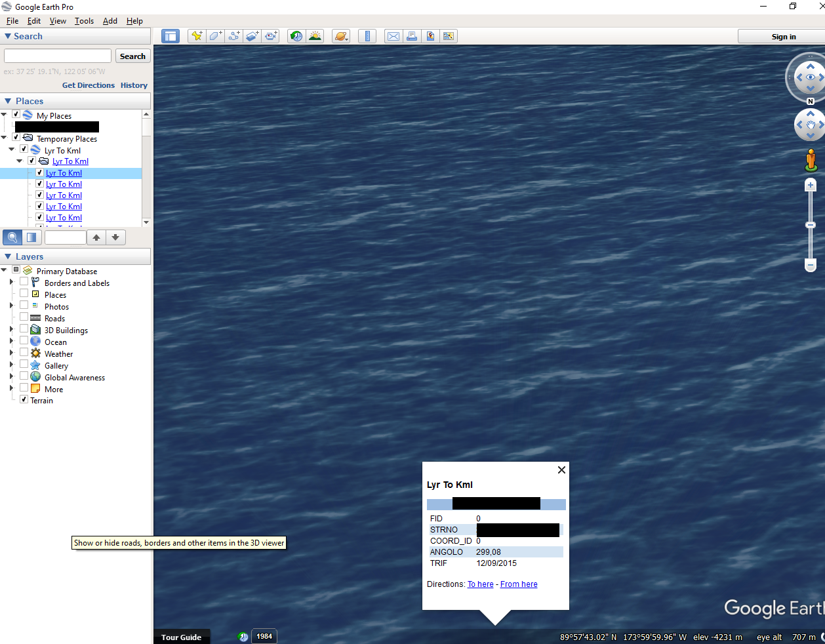The width and height of the screenshot is (825, 644).
Task: Start Record a Tour camera icon
Action: 271,36
